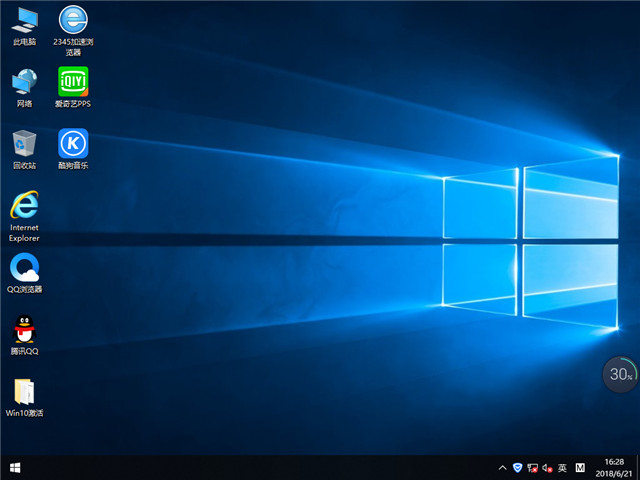640x480 pixels.
Task: Select the iQIYI 爱奇艺PPS icon
Action: [73, 87]
